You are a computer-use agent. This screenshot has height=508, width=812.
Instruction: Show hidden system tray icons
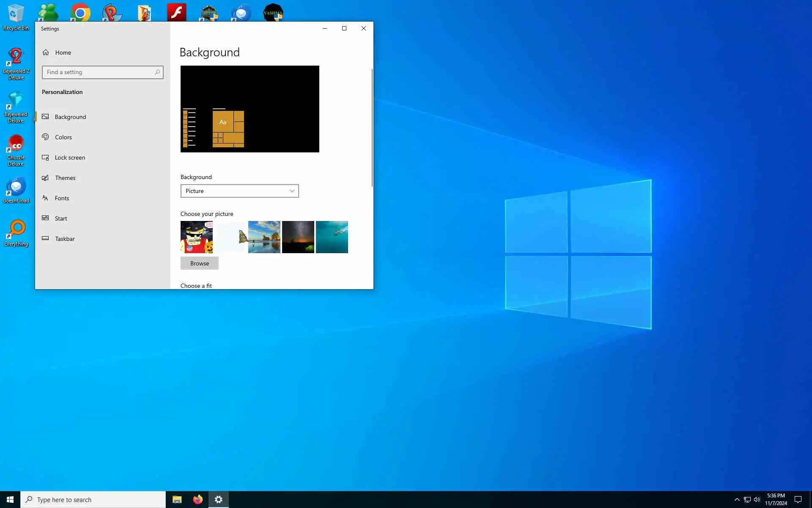coord(737,500)
